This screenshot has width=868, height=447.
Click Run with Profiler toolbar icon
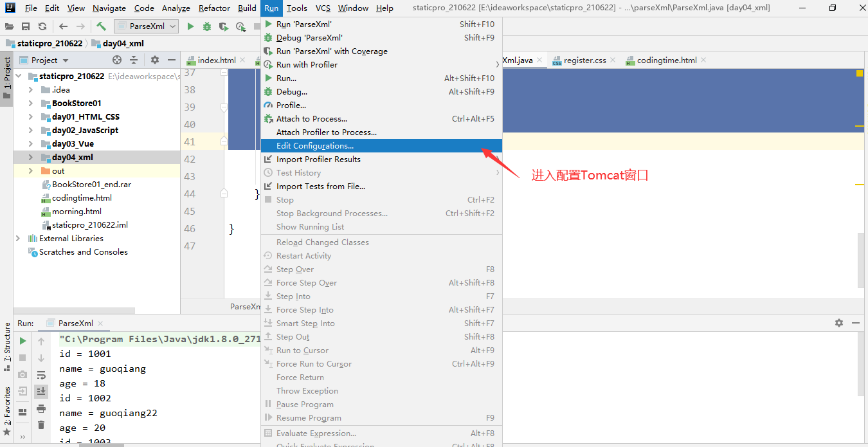click(x=241, y=26)
